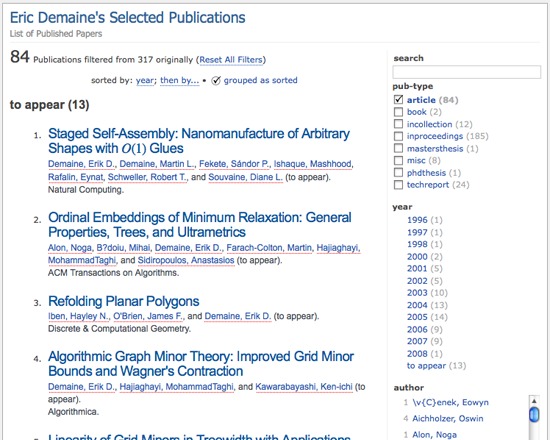Filter by 'to appear' year facet
Screen dimensions: 550x440
pos(426,366)
